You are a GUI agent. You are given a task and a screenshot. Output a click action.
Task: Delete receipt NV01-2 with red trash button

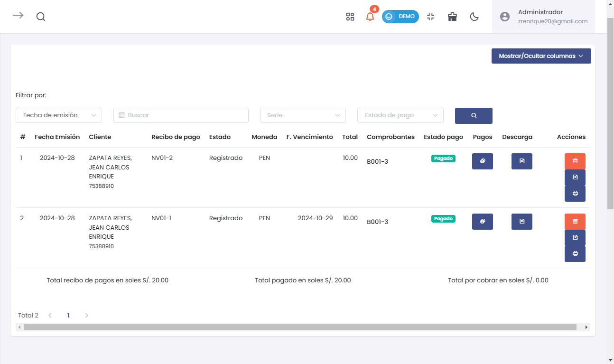tap(575, 161)
